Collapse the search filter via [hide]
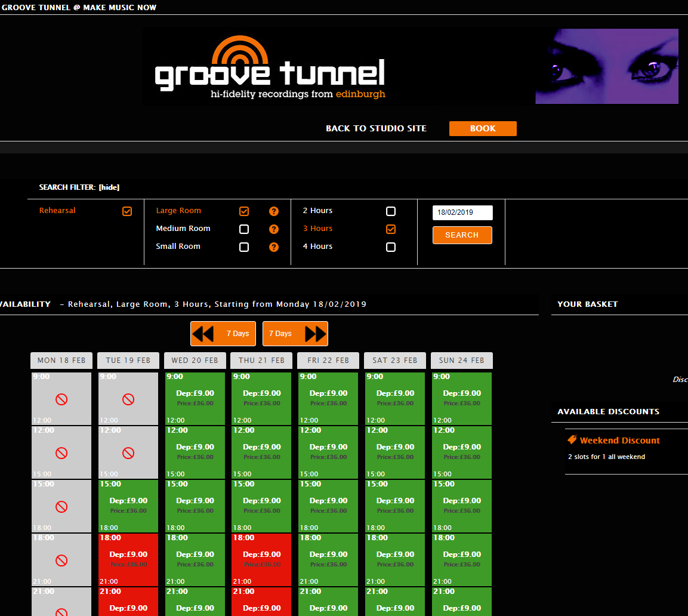Viewport: 688px width, 616px height. point(109,187)
